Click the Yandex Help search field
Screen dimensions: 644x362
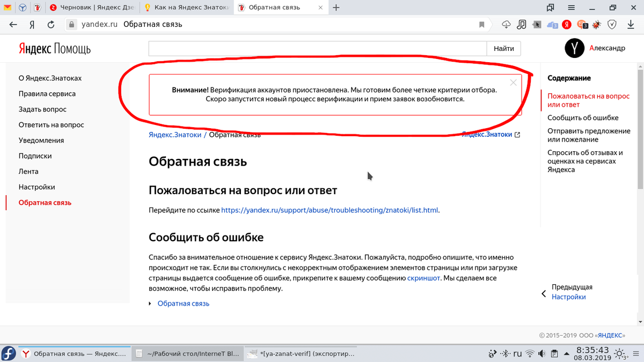tap(317, 48)
